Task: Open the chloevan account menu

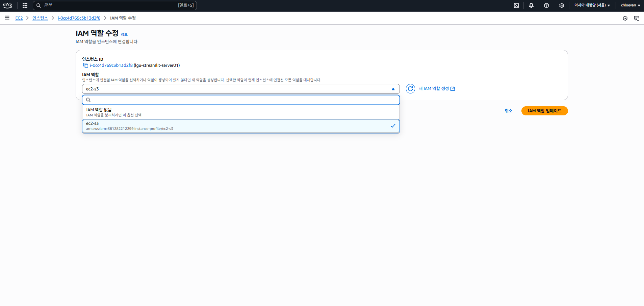Action: point(630,5)
